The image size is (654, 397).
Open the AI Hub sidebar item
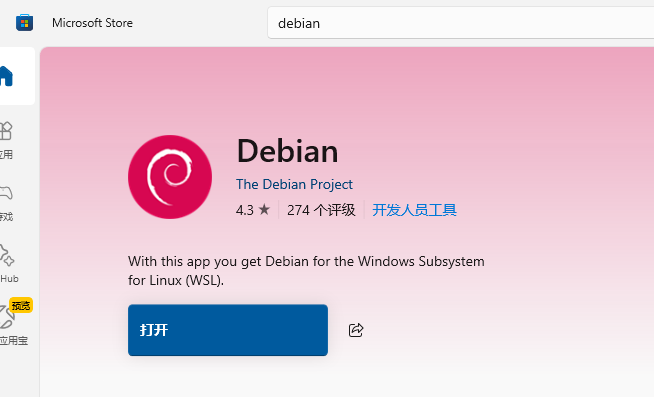click(8, 264)
